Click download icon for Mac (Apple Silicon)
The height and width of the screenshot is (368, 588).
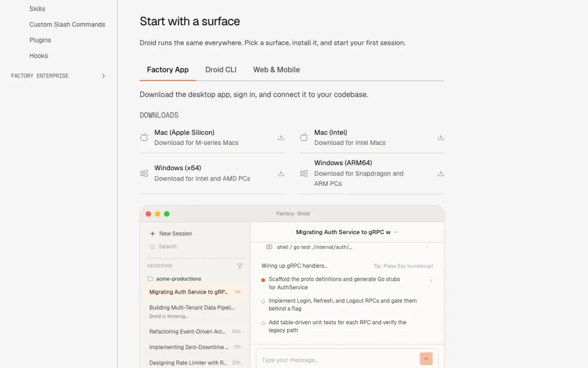(281, 137)
